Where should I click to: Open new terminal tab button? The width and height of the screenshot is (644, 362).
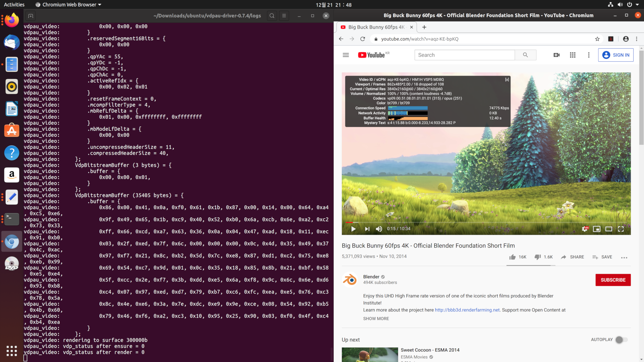(x=31, y=16)
